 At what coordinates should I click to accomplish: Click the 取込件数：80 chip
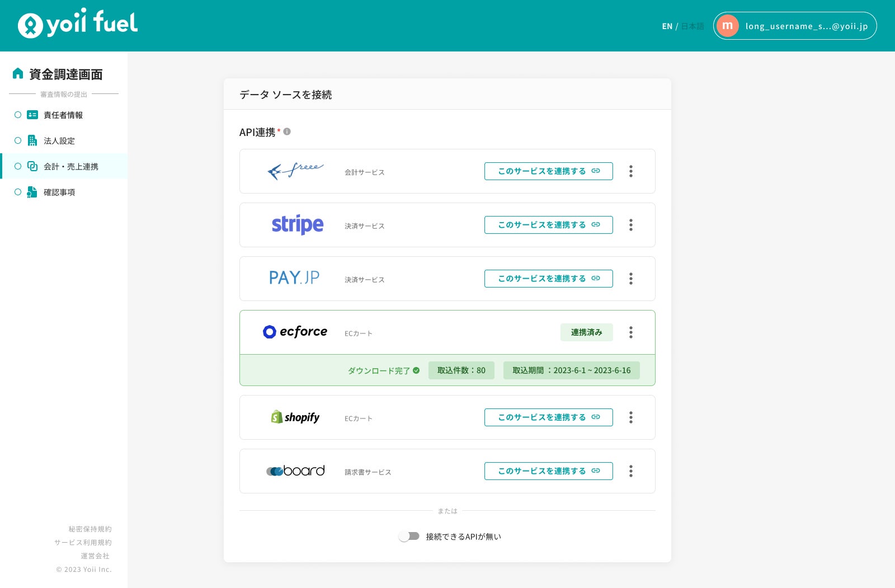click(x=461, y=370)
